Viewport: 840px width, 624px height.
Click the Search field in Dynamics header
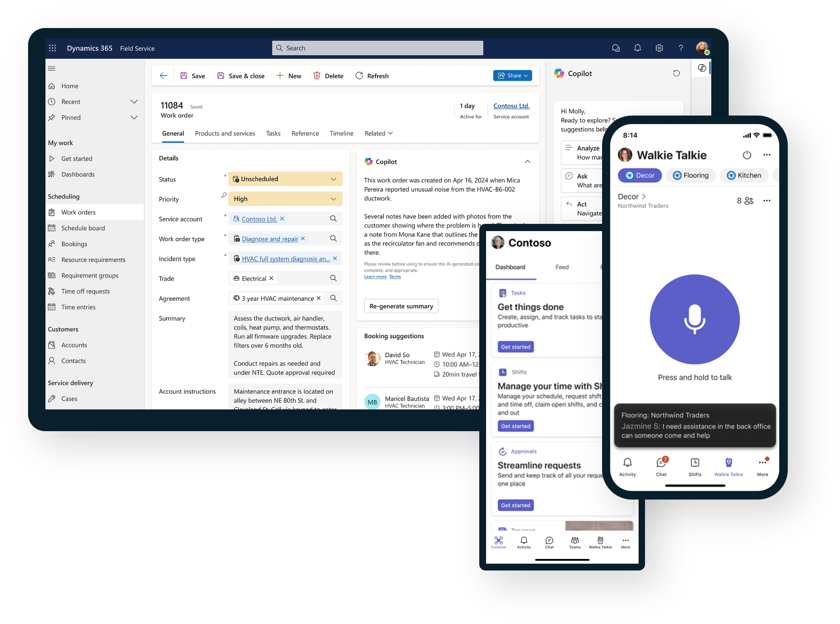tap(378, 48)
